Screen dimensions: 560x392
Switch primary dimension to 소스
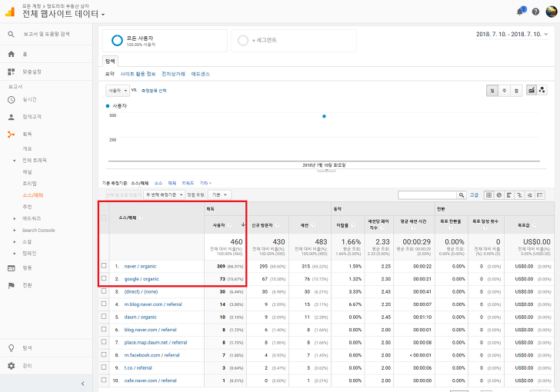158,183
